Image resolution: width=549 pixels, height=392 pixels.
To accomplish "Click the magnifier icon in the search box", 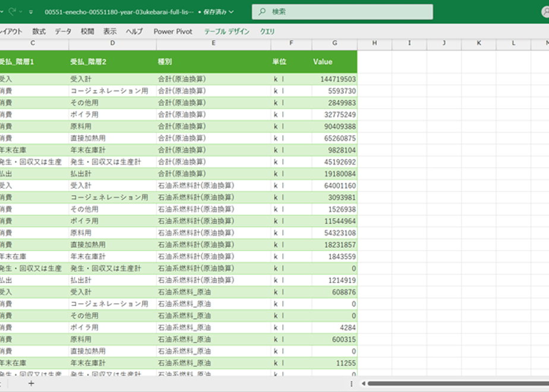I will click(262, 12).
